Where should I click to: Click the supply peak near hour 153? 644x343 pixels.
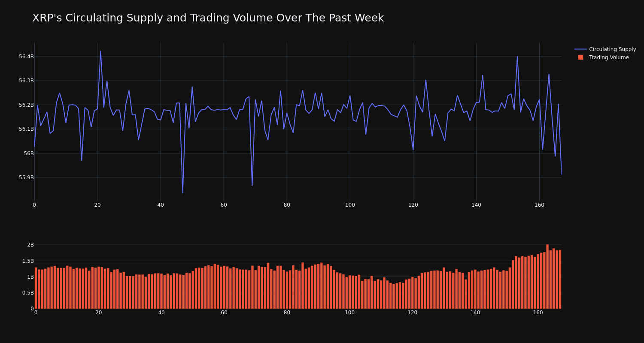[517, 56]
